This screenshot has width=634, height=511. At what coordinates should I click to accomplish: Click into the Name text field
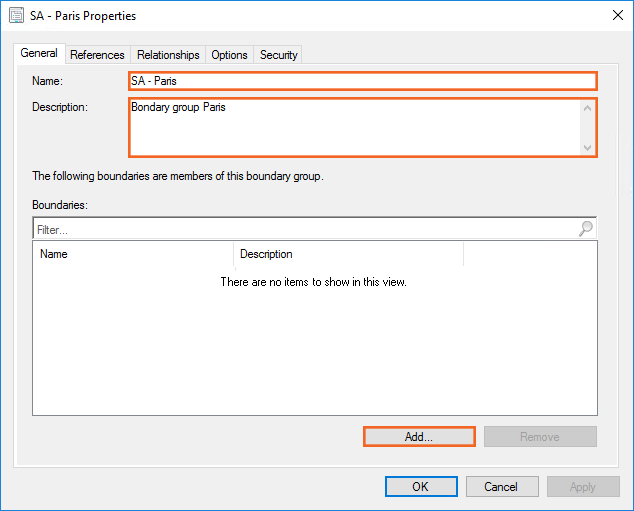point(362,81)
